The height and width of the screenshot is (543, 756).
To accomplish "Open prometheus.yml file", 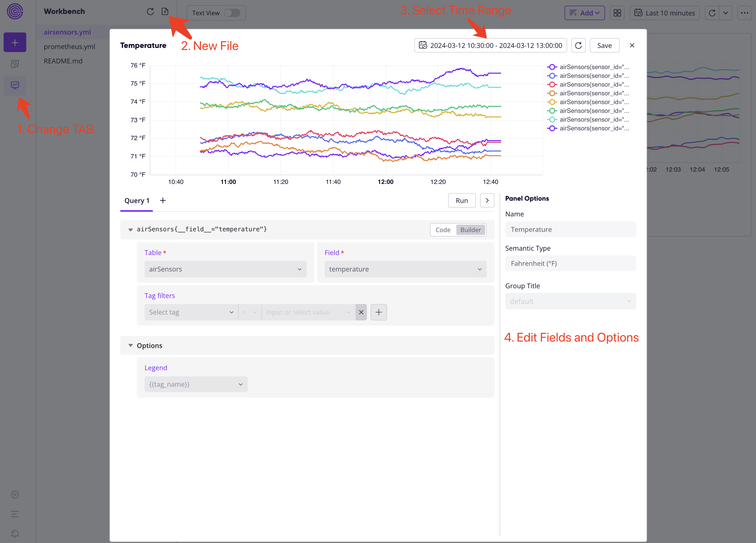I will click(69, 47).
